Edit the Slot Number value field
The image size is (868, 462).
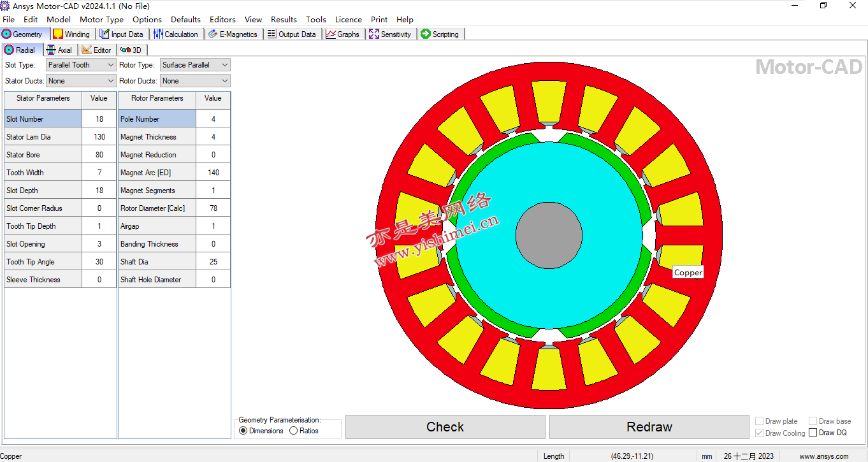pos(99,119)
